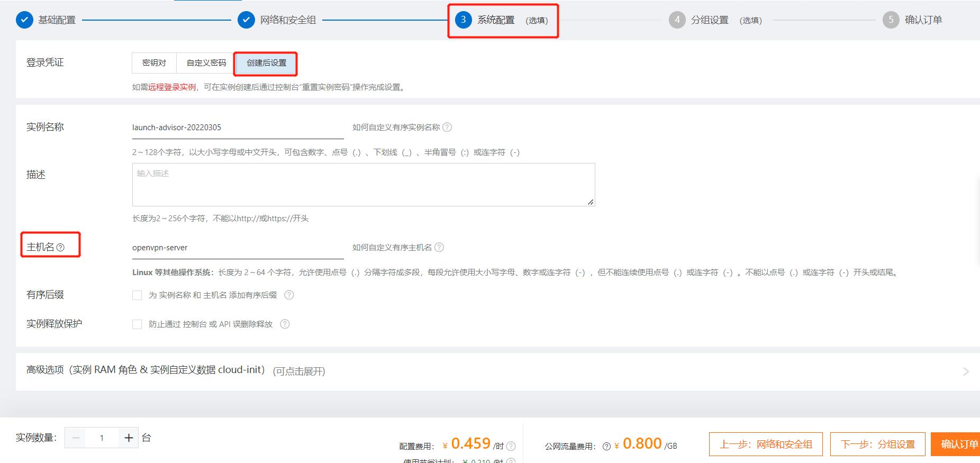The height and width of the screenshot is (463, 980).
Task: Open help icon beside 主机名 label
Action: pos(60,247)
